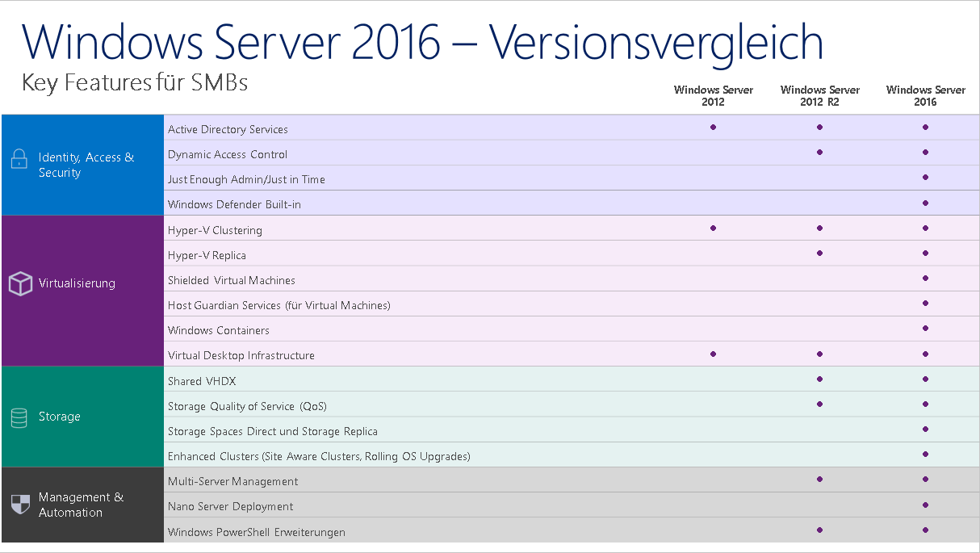Select the Windows Server 2012 R2 column header
Image resolution: width=980 pixels, height=553 pixels.
pyautogui.click(x=819, y=96)
